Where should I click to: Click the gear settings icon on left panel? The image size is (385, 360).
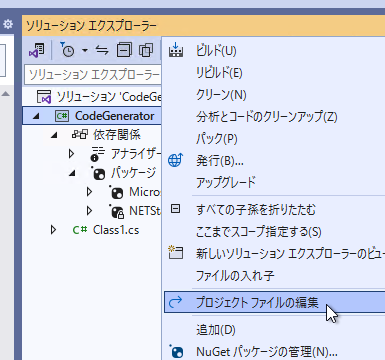[x=8, y=24]
